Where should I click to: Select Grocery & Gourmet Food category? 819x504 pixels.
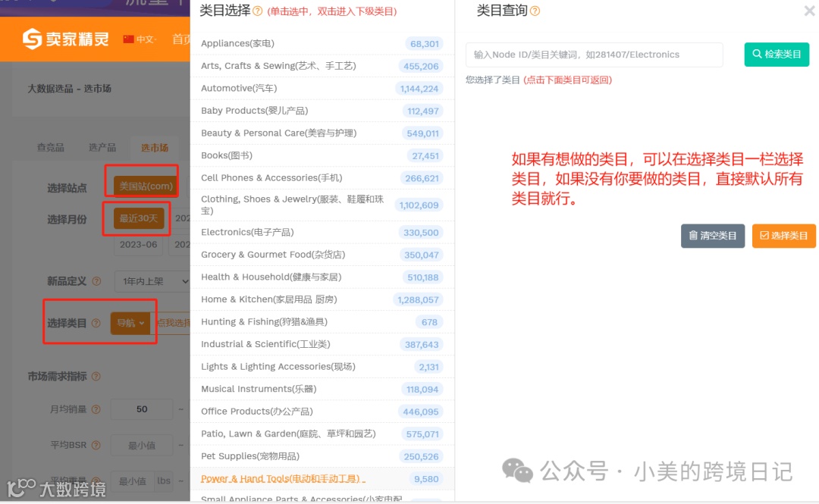(x=322, y=255)
